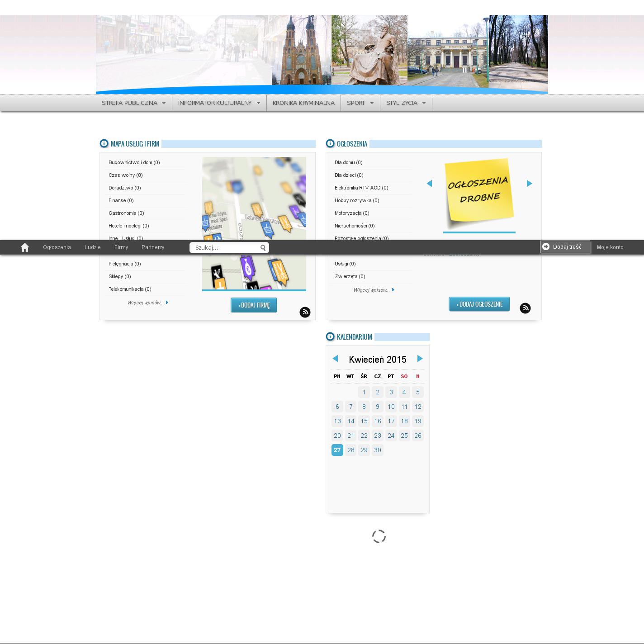Open RSS feed for Ogłoszenia panel
The image size is (644, 644).
(x=525, y=308)
